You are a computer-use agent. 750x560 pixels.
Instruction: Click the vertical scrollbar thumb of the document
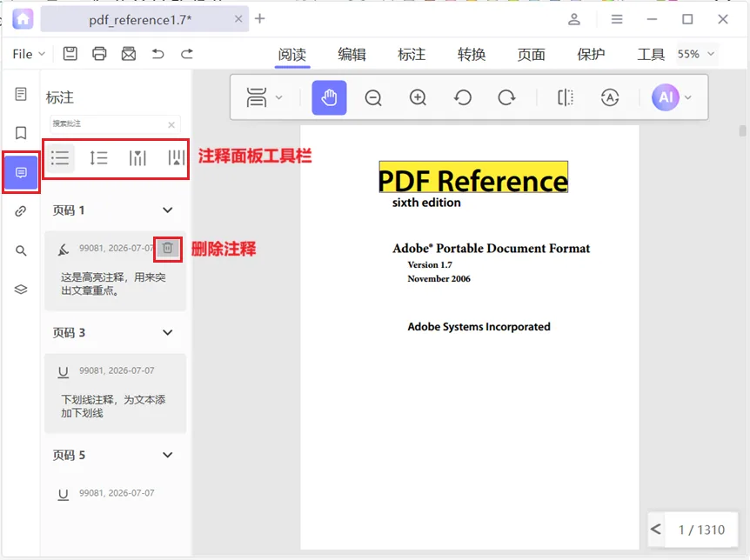coord(742,130)
